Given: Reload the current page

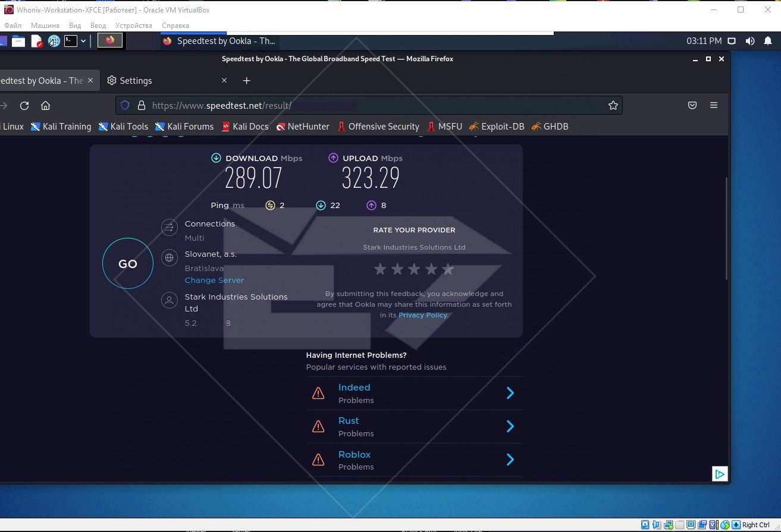Looking at the screenshot, I should point(24,105).
